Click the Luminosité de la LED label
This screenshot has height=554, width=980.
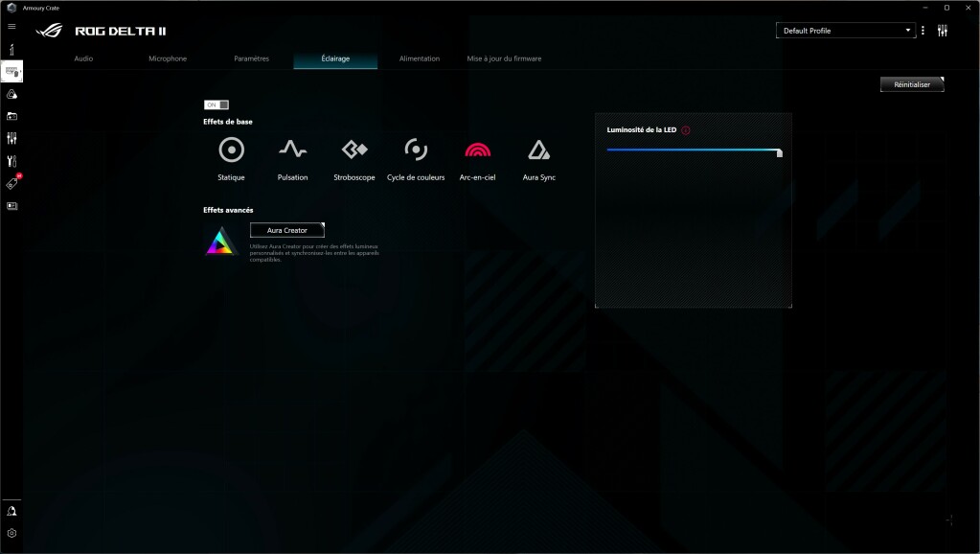pos(641,130)
